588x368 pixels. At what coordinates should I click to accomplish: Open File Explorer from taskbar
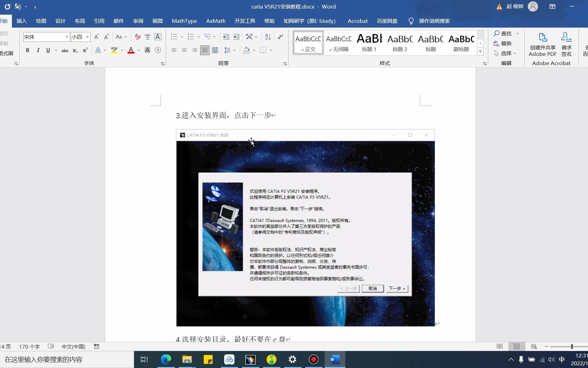[187, 359]
